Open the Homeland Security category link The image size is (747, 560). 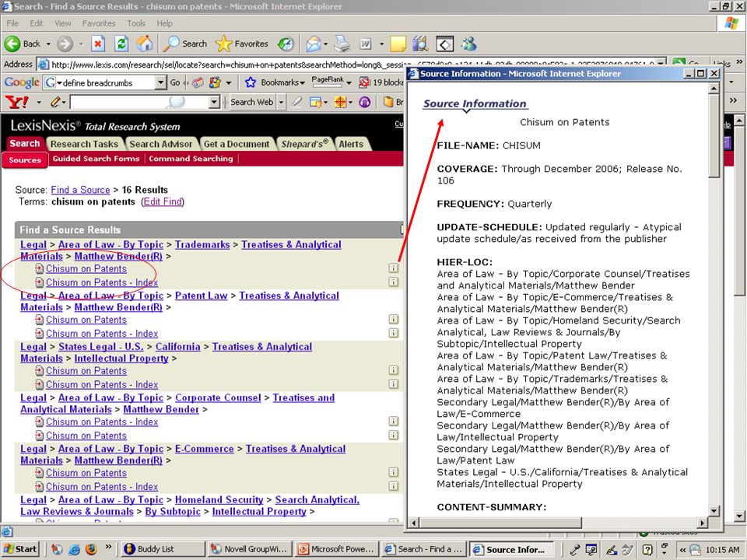pos(219,499)
